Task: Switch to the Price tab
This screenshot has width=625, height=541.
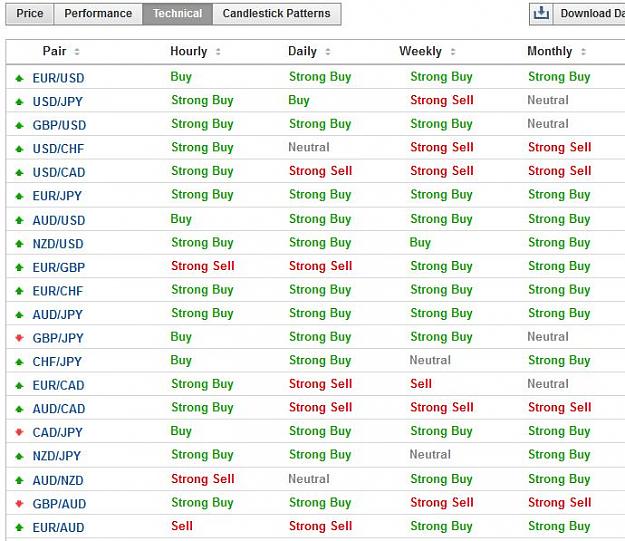Action: pyautogui.click(x=30, y=14)
